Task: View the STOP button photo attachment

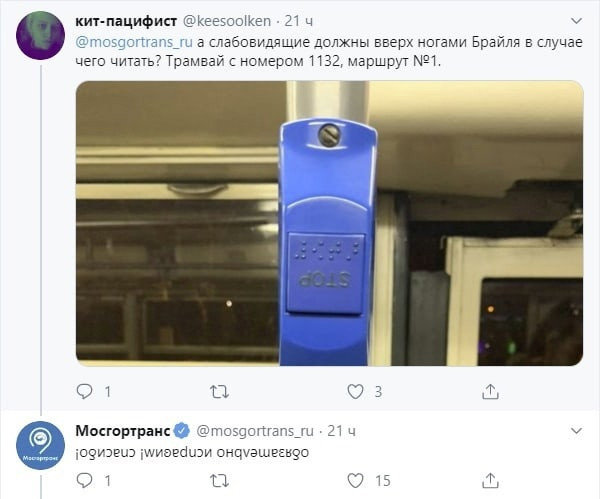Action: click(x=329, y=223)
